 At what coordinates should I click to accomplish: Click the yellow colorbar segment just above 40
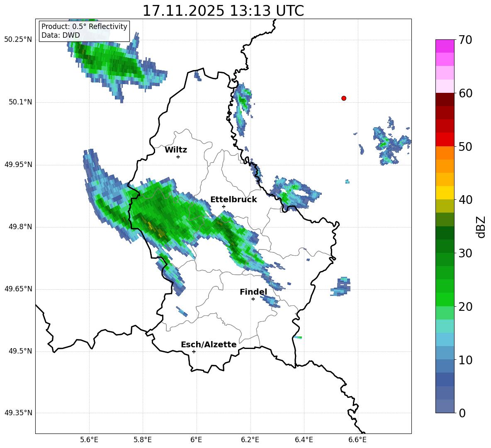point(445,193)
